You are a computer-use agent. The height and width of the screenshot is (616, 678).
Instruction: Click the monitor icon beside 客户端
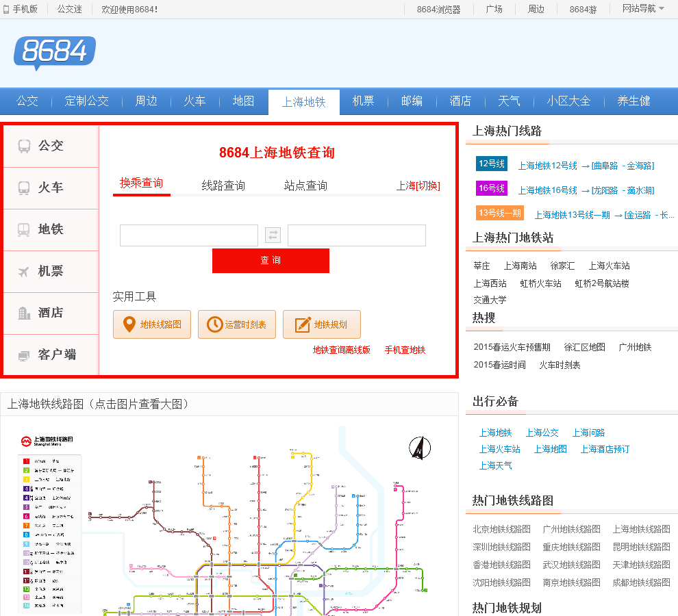point(24,356)
